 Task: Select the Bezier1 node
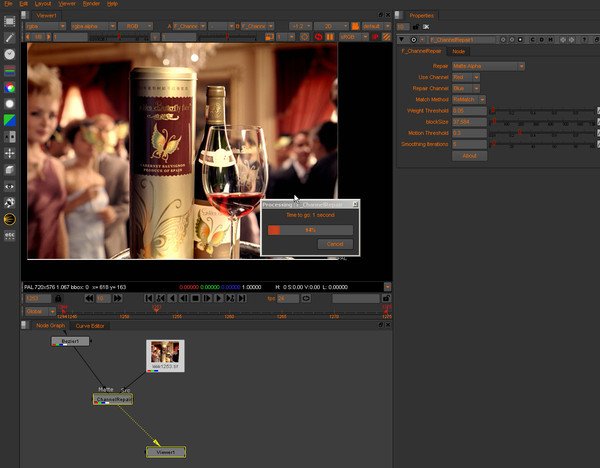click(70, 341)
